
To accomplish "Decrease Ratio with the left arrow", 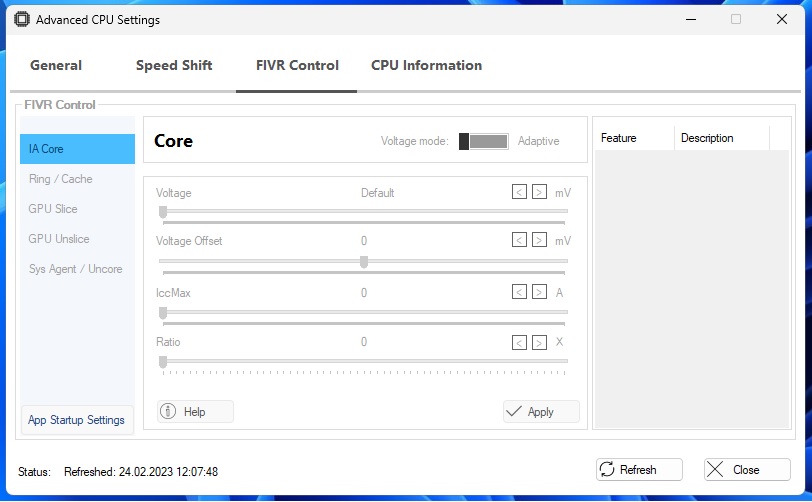I will click(519, 342).
